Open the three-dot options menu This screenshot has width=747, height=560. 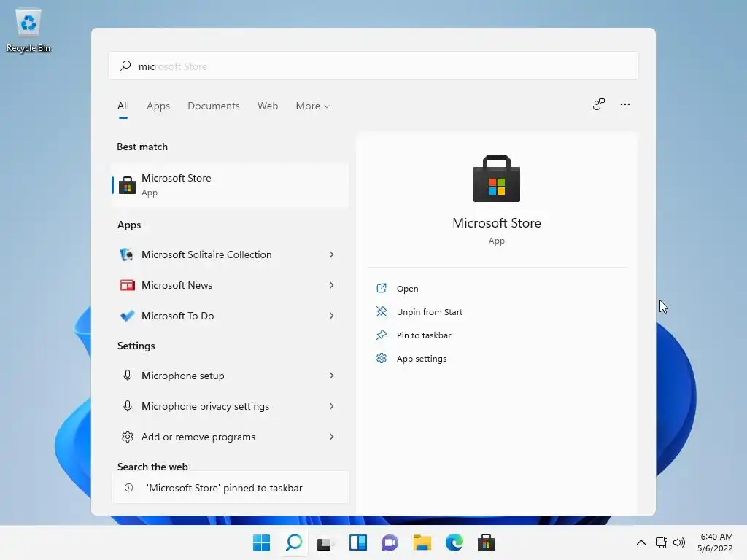pos(625,104)
